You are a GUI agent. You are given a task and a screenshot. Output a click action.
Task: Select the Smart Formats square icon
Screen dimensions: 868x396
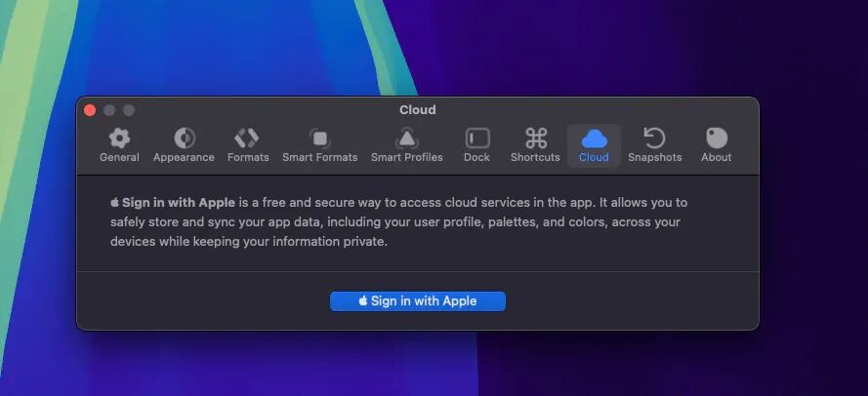point(320,139)
